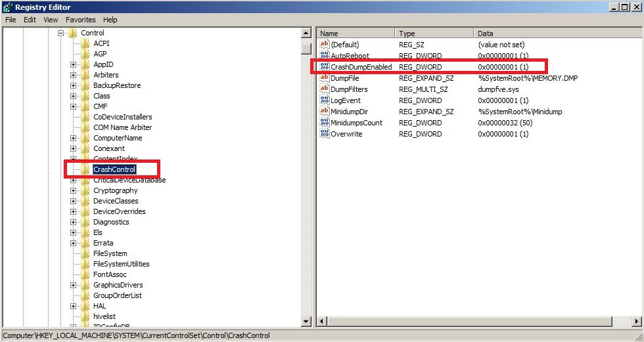
Task: Expand the AppID key
Action: click(73, 64)
